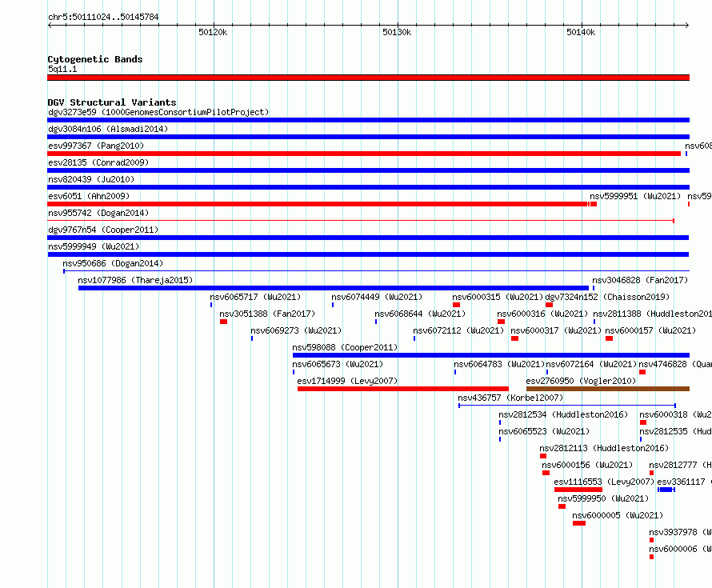Viewport: 712px width, 588px height.
Task: Click the chr5:50111024..50145784 region label
Action: point(103,17)
